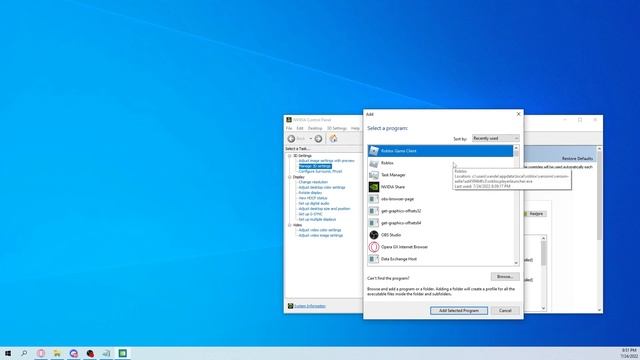
Task: Click the Data Exchange Host icon
Action: [x=373, y=259]
